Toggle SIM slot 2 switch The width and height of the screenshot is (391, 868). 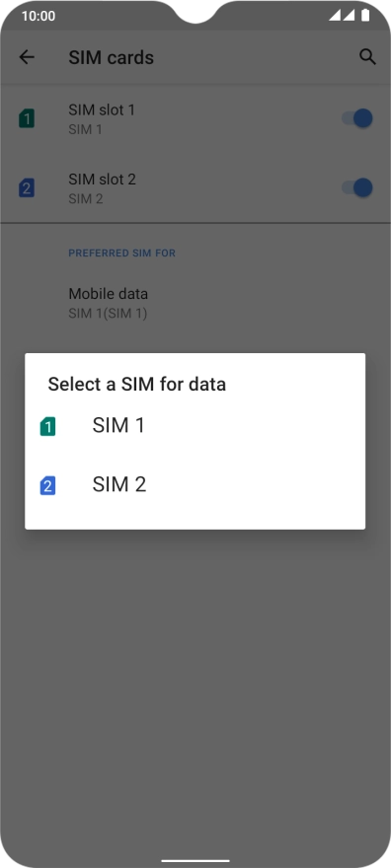tap(356, 187)
